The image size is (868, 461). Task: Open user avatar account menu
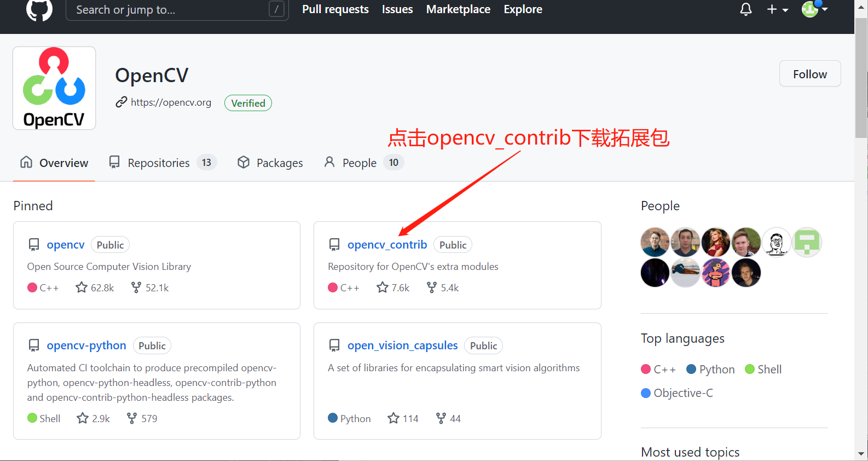tap(814, 9)
